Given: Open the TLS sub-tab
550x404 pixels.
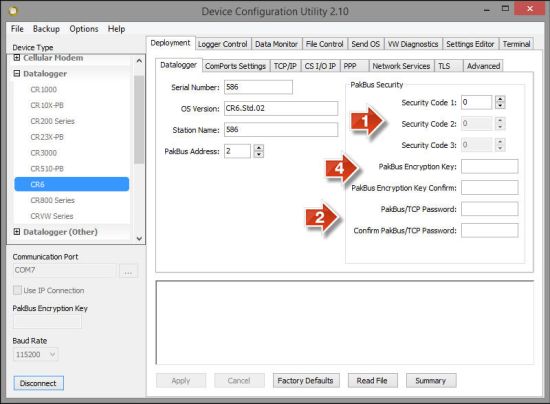Looking at the screenshot, I should [x=448, y=66].
